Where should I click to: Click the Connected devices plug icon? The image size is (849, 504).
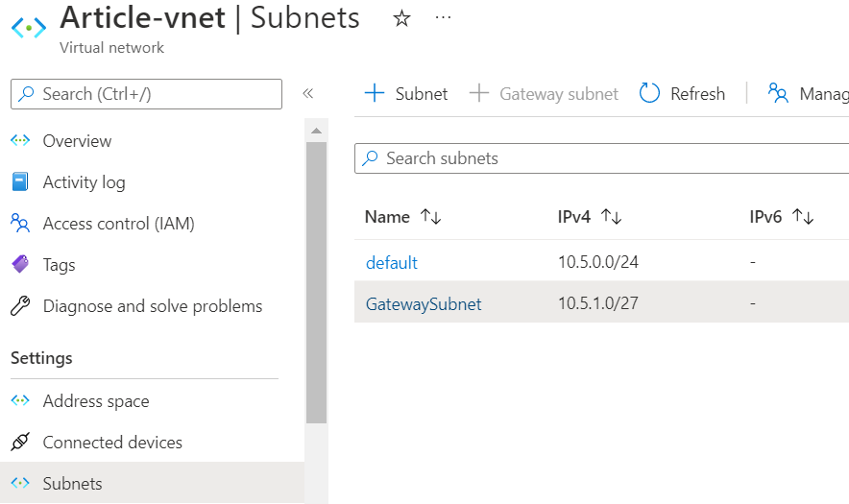(20, 443)
